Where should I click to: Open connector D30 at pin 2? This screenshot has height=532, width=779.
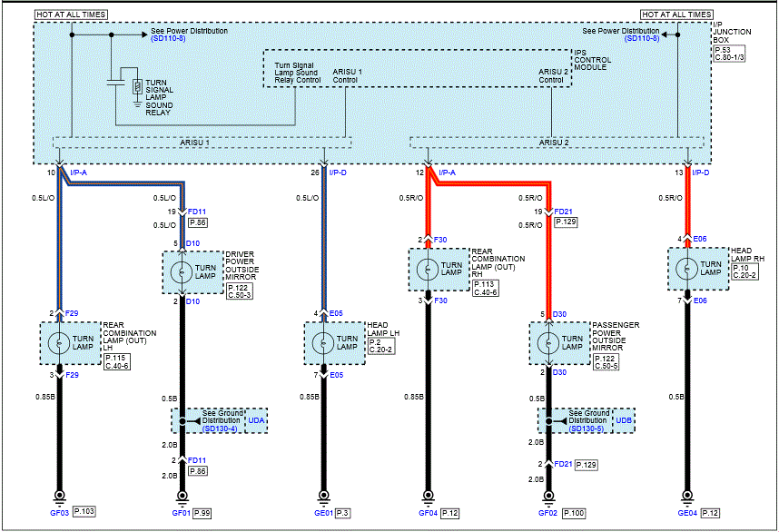click(559, 372)
